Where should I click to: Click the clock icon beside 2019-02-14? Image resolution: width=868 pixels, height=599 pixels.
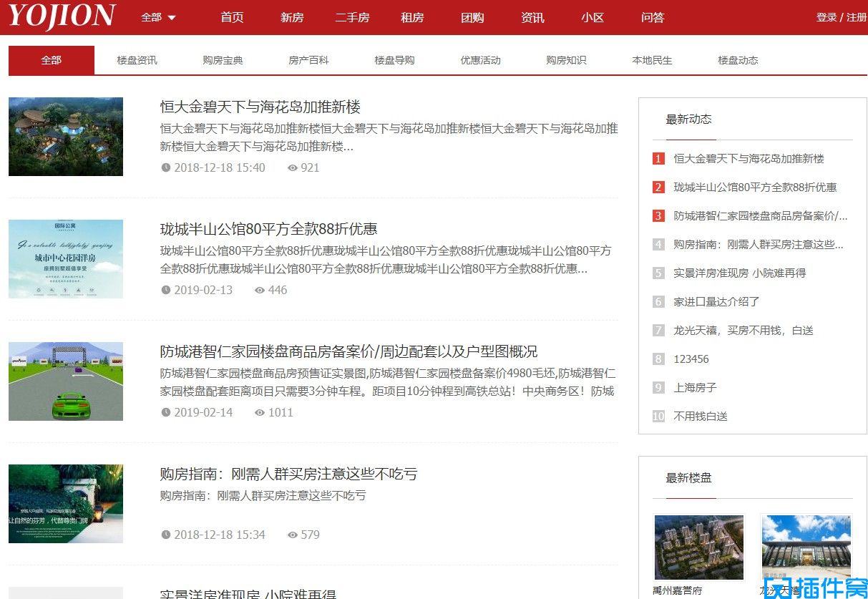click(166, 413)
